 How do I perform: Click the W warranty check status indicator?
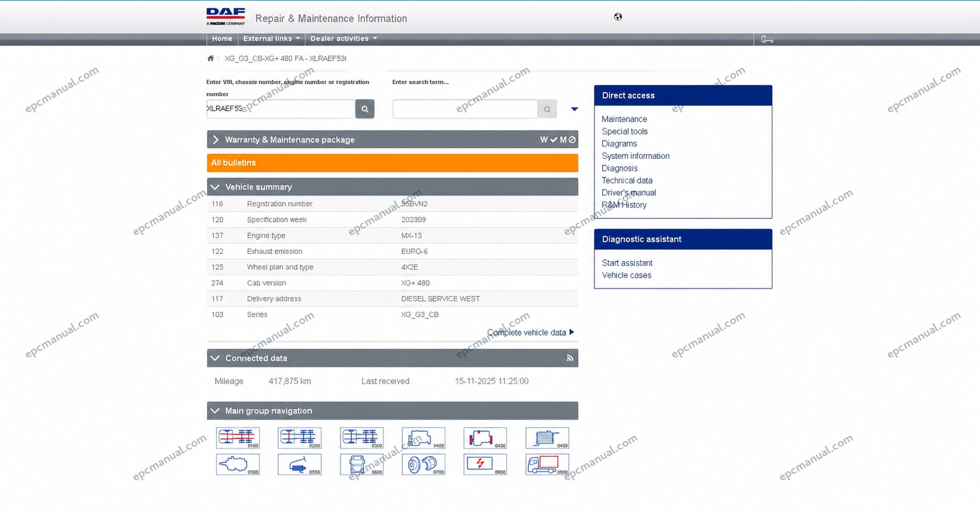[x=548, y=139]
